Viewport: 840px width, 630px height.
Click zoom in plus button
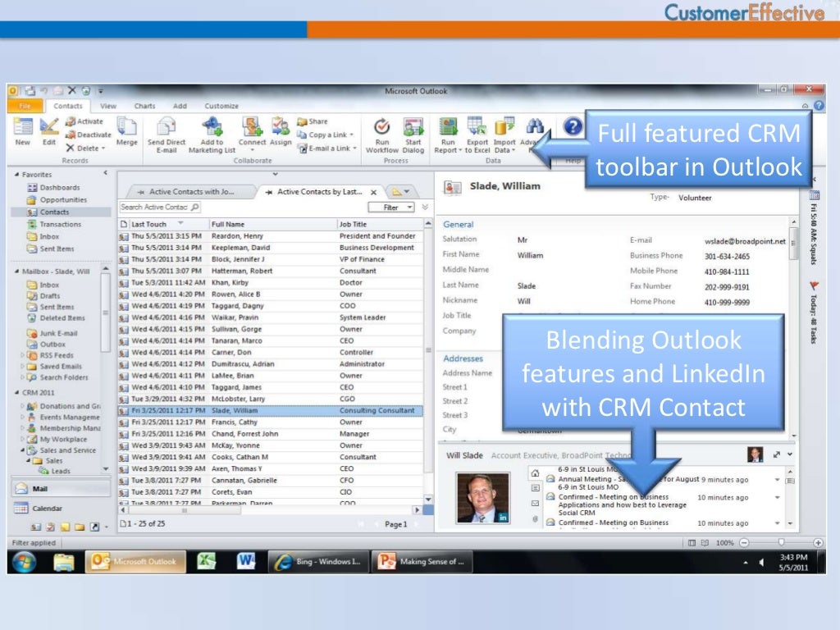818,543
